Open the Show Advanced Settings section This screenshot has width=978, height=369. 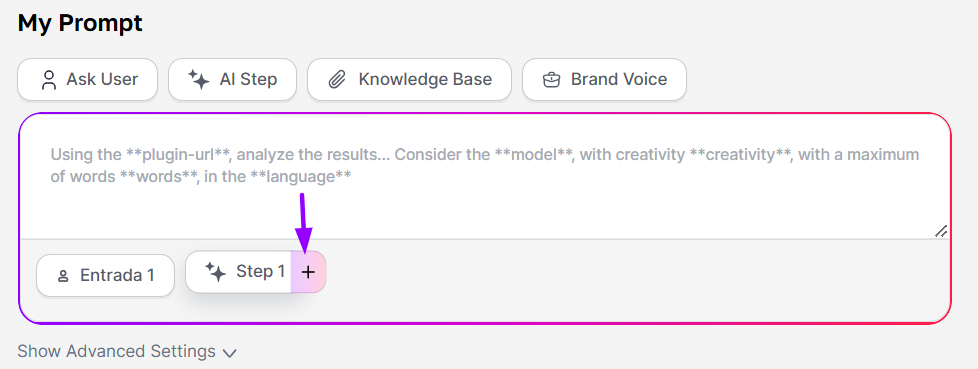[x=127, y=352]
